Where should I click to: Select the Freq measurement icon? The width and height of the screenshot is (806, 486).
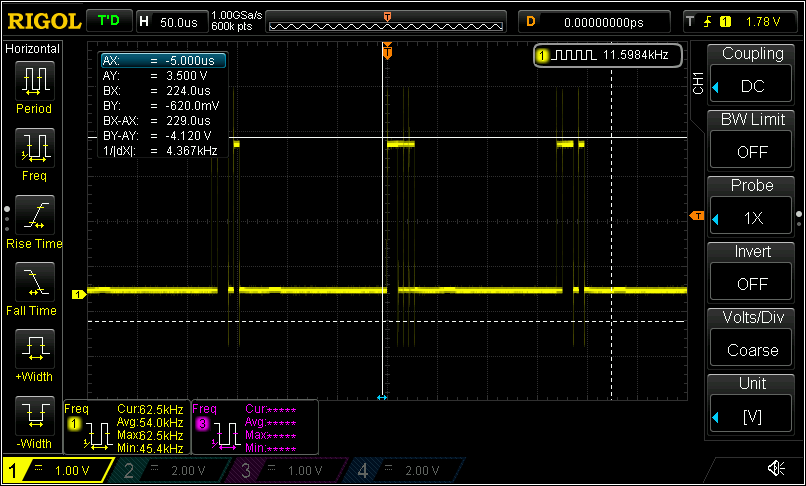(x=35, y=148)
